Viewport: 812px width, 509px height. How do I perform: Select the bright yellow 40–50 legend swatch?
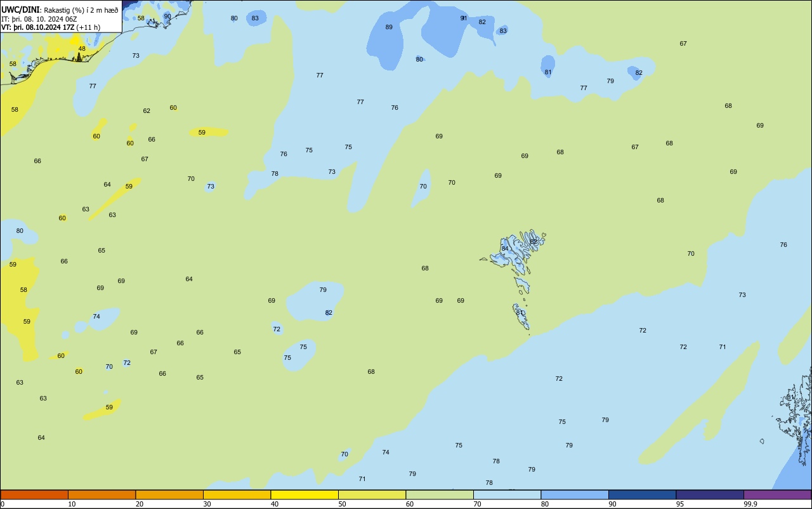[x=304, y=494]
